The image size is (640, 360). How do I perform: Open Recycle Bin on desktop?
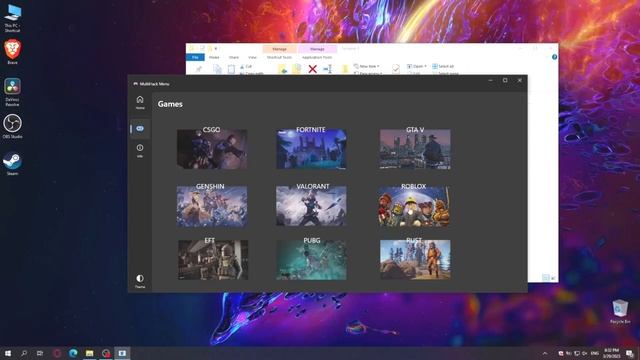pyautogui.click(x=620, y=311)
